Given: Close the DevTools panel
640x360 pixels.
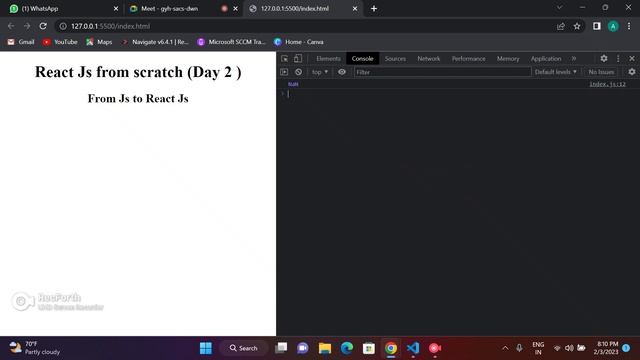Looking at the screenshot, I should pos(631,58).
